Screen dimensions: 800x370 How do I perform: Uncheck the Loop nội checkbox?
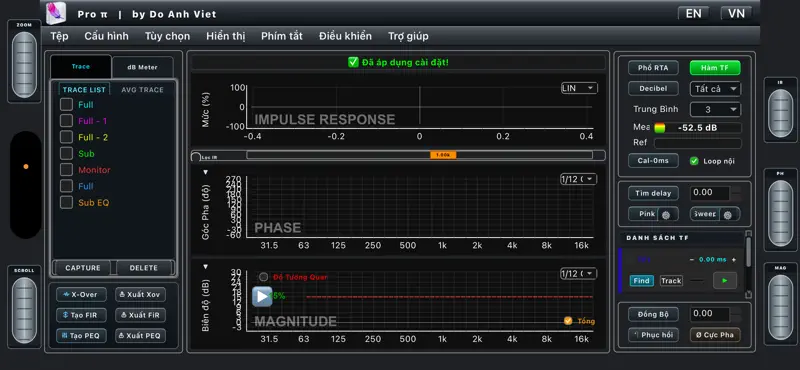point(694,161)
